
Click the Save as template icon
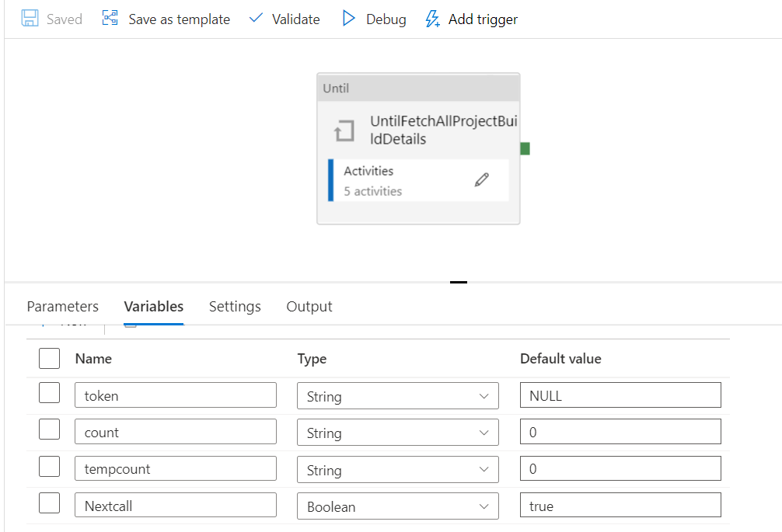pos(110,19)
